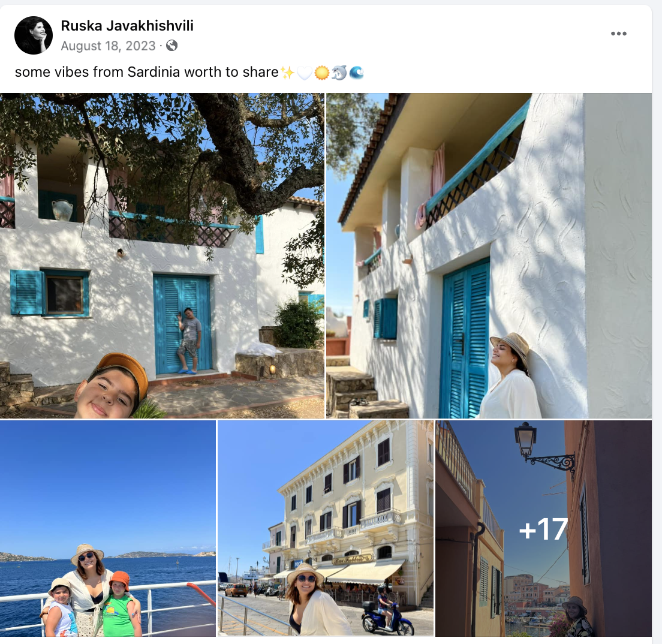Screen dimensions: 662x644
Task: Click the blue scooter rider in street photo
Action: pos(387,609)
